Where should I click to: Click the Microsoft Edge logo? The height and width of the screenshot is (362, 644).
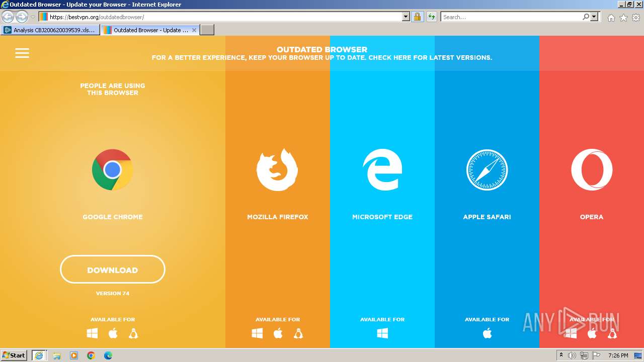point(382,170)
